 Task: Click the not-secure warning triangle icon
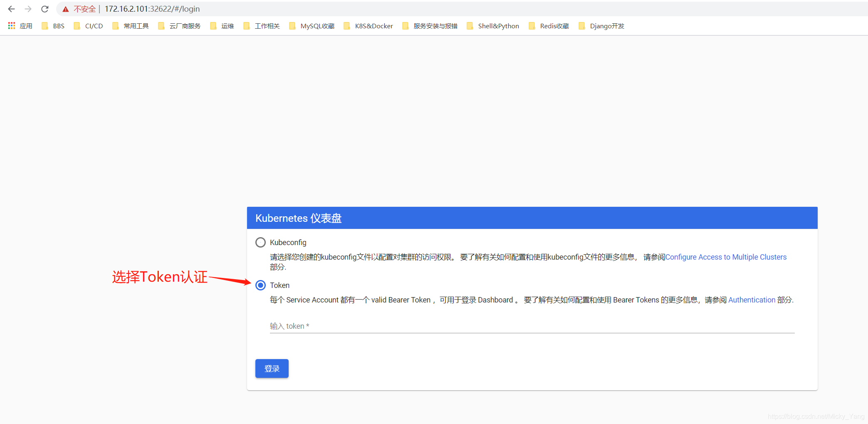tap(66, 9)
